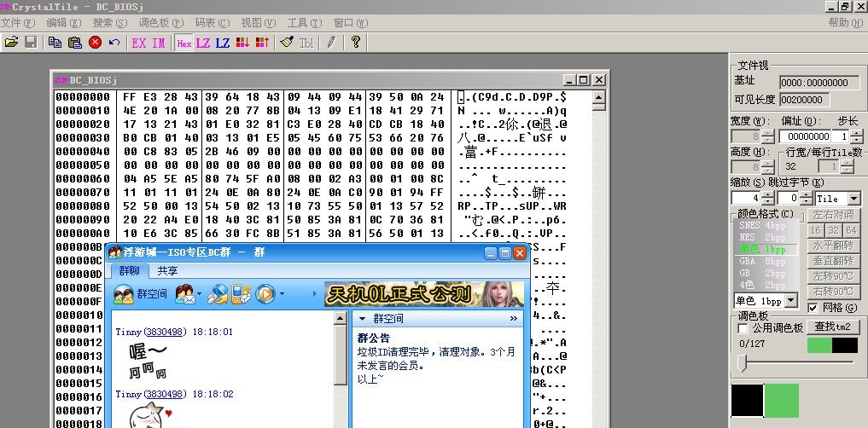Click the EX export toolbar icon
This screenshot has width=868, height=428.
click(x=138, y=42)
